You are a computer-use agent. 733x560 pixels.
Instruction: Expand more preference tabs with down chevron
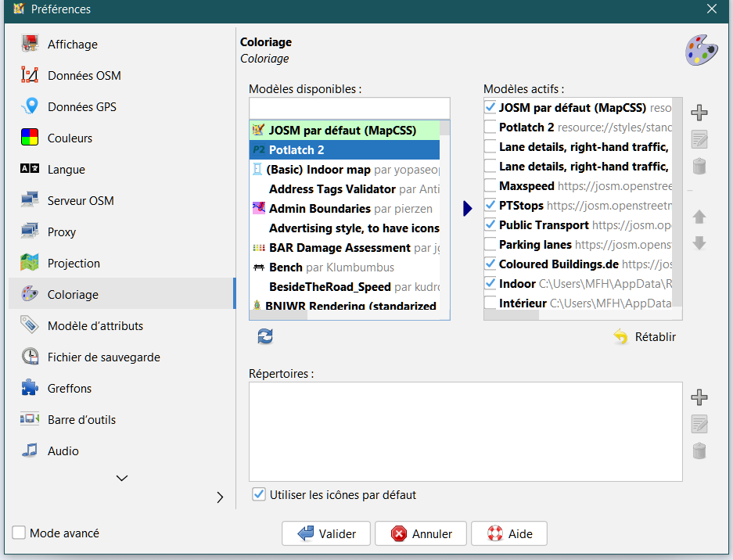pyautogui.click(x=121, y=478)
